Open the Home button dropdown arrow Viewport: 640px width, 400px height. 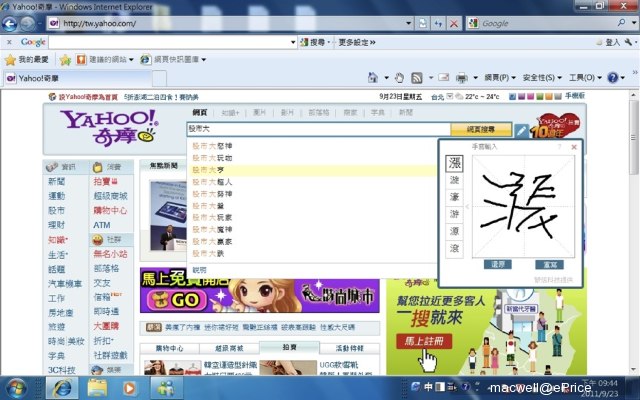pyautogui.click(x=386, y=78)
